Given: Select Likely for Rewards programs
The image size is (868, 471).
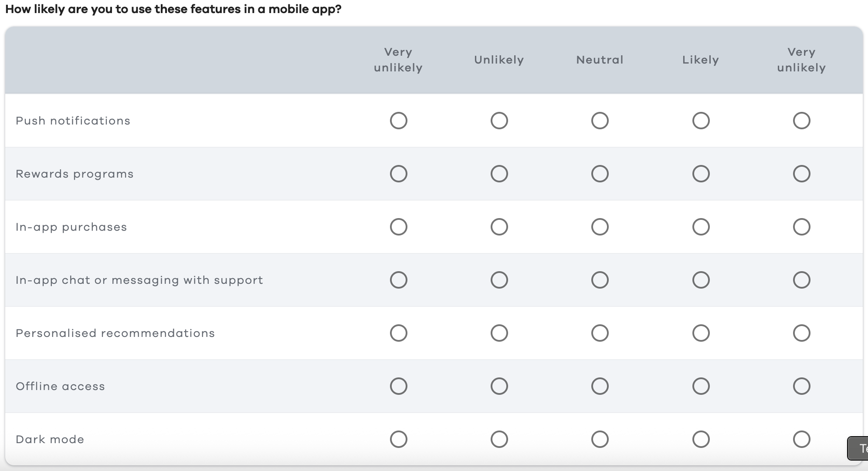Looking at the screenshot, I should 701,174.
